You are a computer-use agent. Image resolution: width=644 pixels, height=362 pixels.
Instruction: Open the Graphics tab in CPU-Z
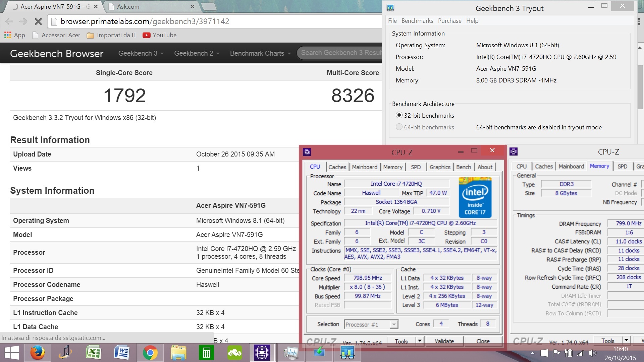point(440,167)
